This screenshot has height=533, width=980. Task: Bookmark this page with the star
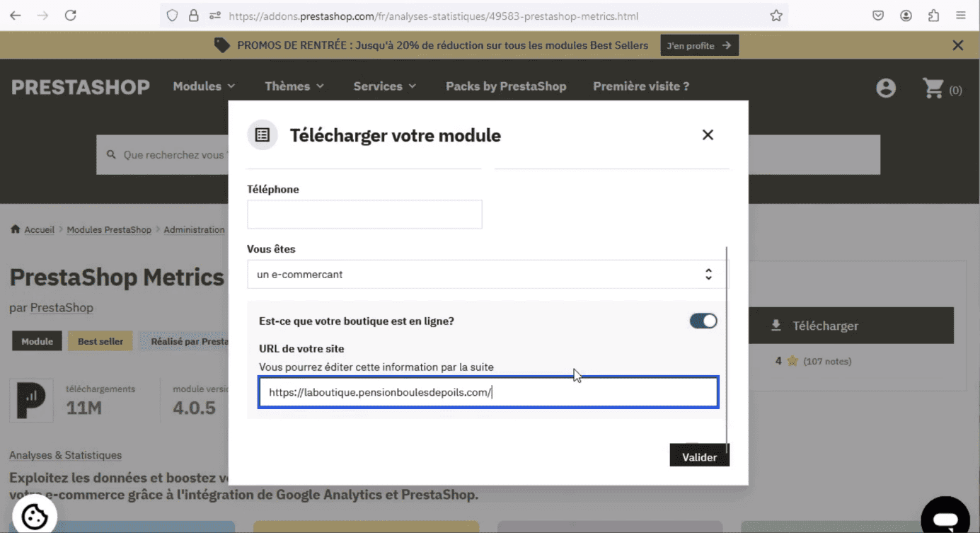tap(776, 15)
